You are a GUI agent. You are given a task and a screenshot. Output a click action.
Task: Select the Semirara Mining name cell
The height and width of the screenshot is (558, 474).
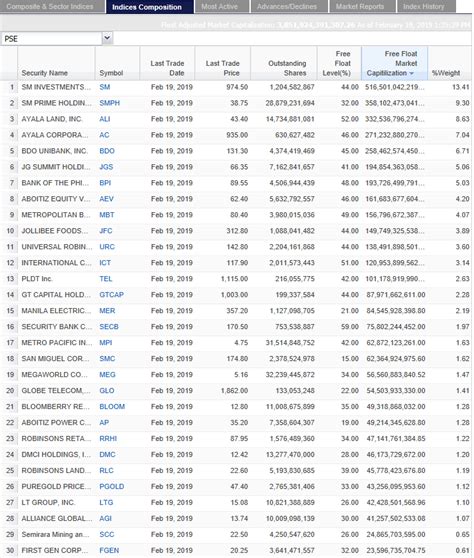tap(56, 535)
